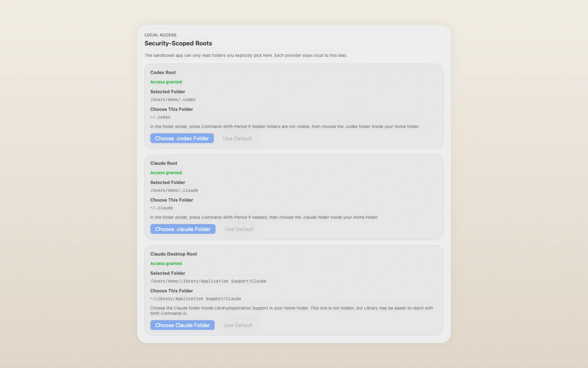This screenshot has height=368, width=588.
Task: Click the Claude Desktop Root card heading
Action: pos(173,254)
